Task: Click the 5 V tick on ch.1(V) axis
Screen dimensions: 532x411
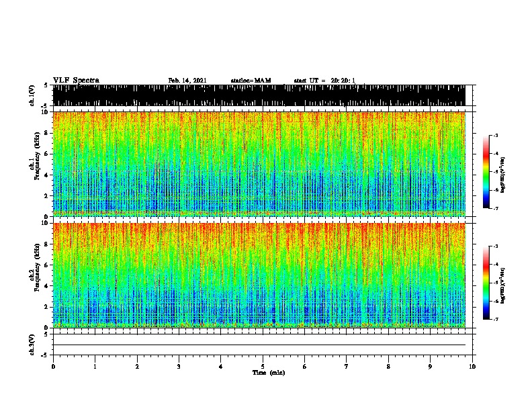Action: click(46, 85)
